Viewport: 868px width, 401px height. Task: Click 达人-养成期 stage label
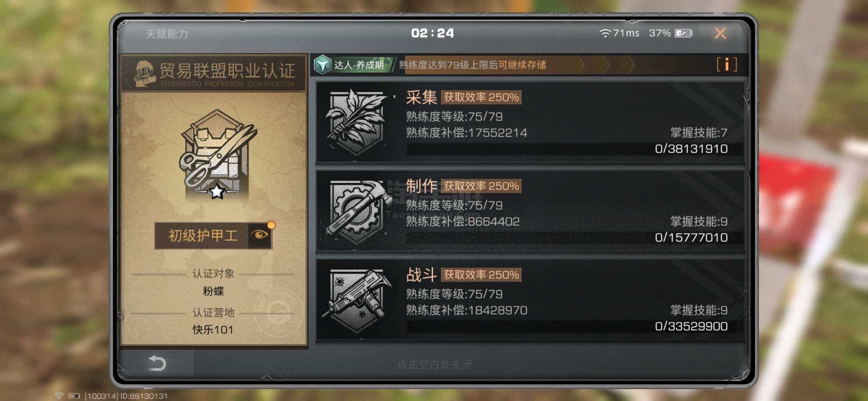(x=359, y=65)
